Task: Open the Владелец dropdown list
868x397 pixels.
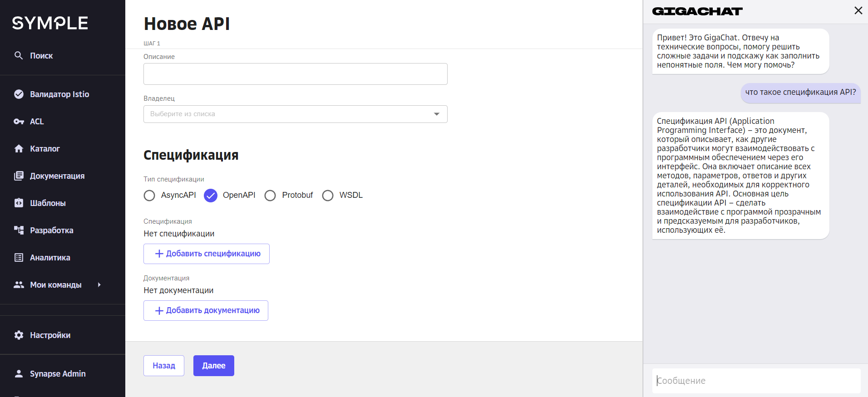Action: click(x=296, y=114)
